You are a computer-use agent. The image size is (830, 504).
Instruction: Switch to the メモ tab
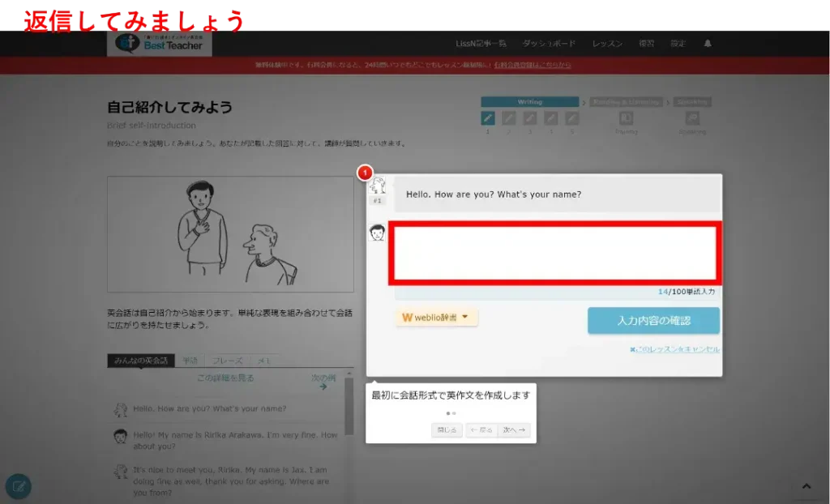263,361
